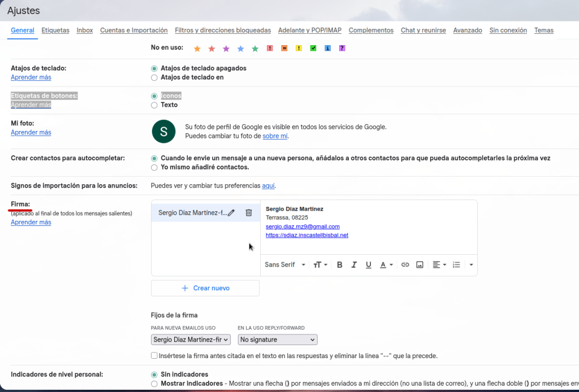Click the underline formatting icon
This screenshot has height=392, width=579.
tap(369, 265)
